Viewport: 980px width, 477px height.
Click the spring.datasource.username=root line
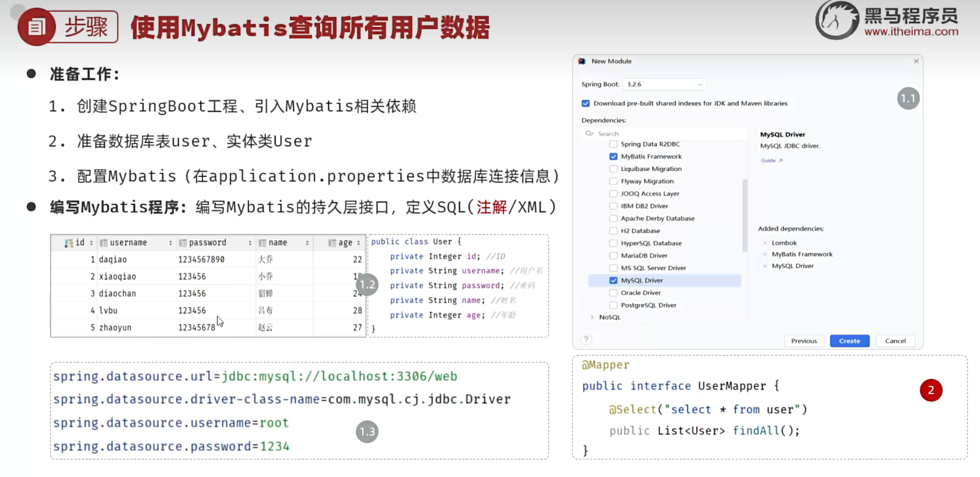click(x=171, y=423)
